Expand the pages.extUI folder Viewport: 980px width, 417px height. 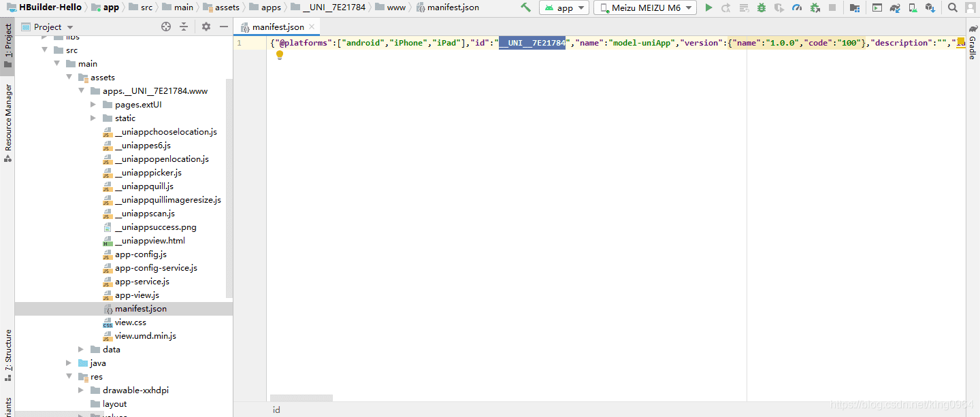[x=93, y=105]
